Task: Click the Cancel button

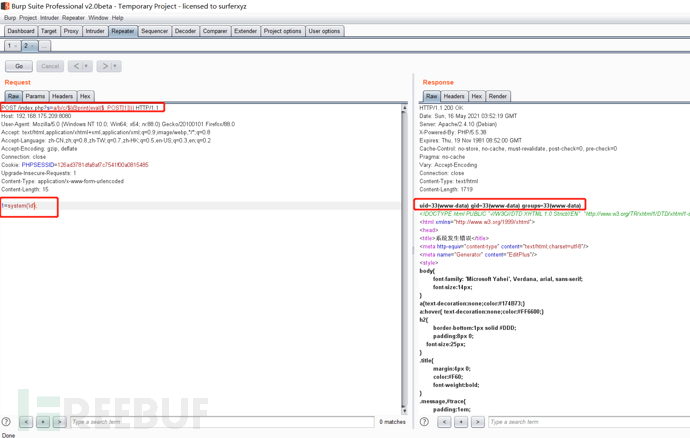Action: pos(50,66)
